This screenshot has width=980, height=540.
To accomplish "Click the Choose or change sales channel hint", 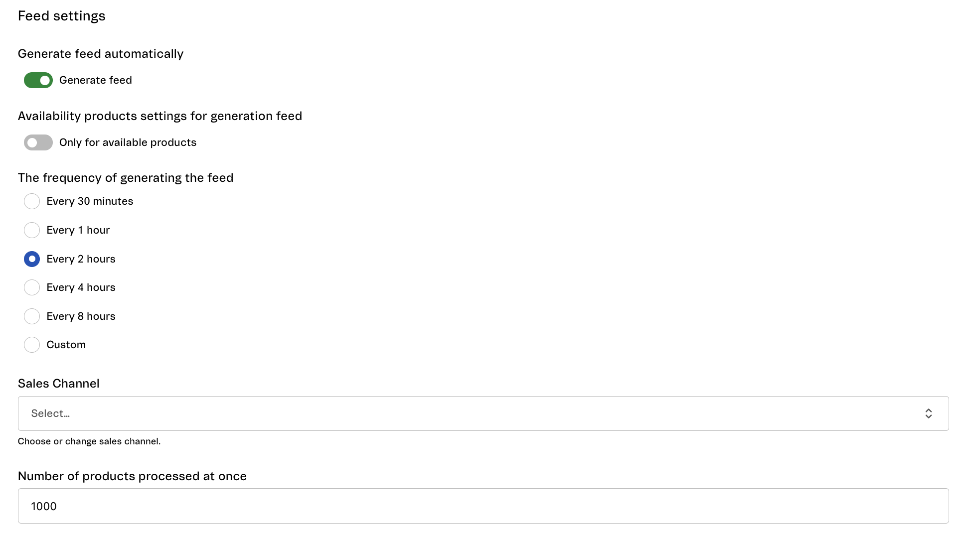I will click(x=89, y=441).
